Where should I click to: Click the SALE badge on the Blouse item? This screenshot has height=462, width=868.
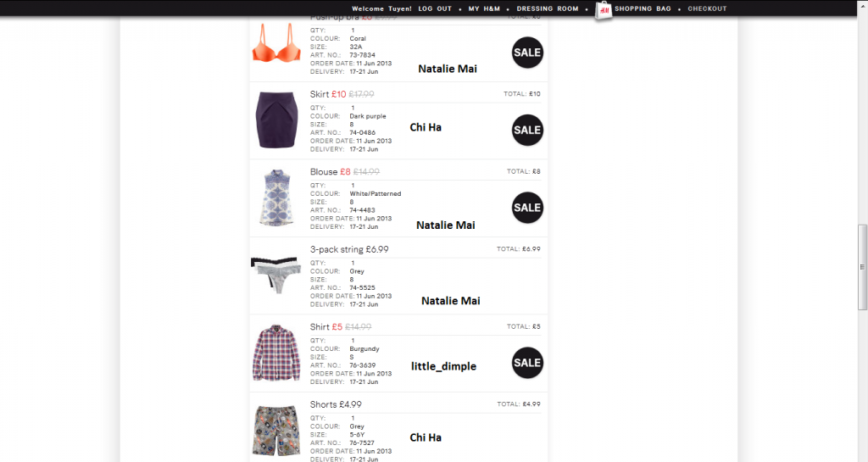click(527, 208)
